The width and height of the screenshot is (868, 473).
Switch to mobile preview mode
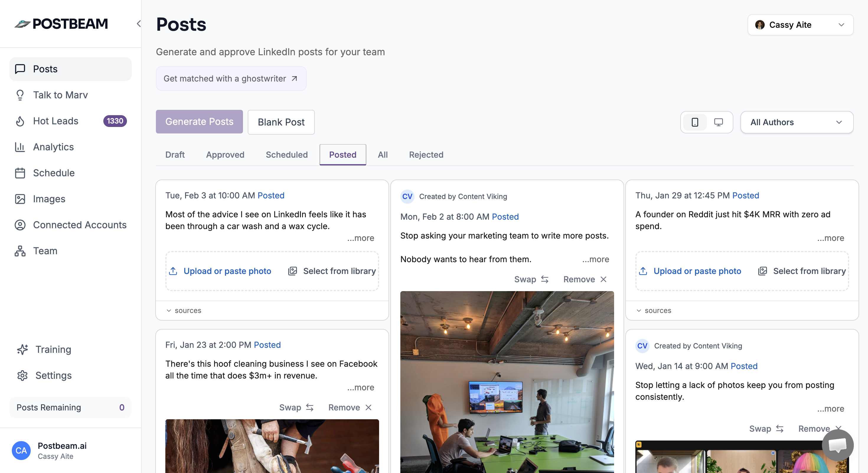[x=695, y=122]
